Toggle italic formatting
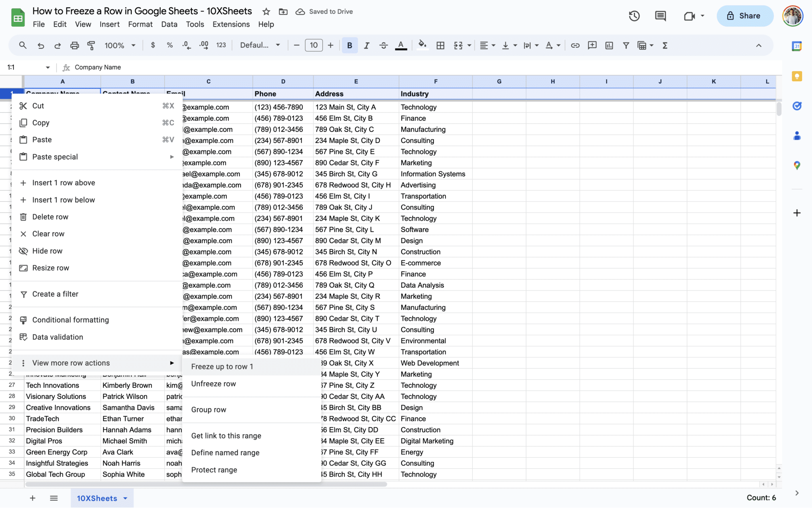The height and width of the screenshot is (508, 812). pos(366,45)
